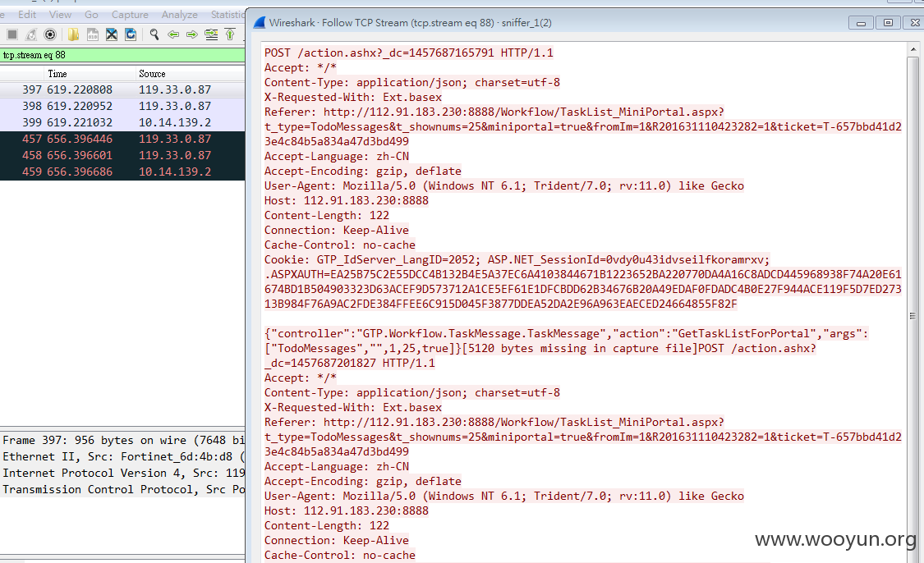Screen dimensions: 924x563
Task: Restart the current capture using the fin icon
Action: (30, 34)
